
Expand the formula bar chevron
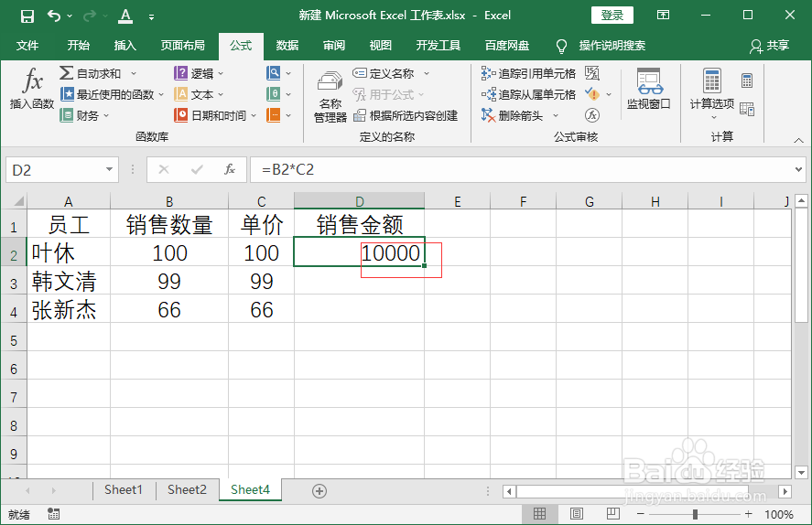click(798, 169)
